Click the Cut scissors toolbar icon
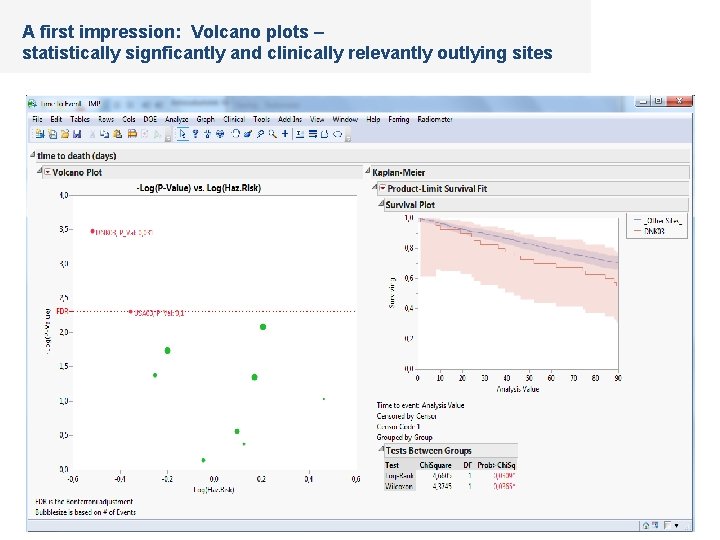The width and height of the screenshot is (720, 540). 92,134
